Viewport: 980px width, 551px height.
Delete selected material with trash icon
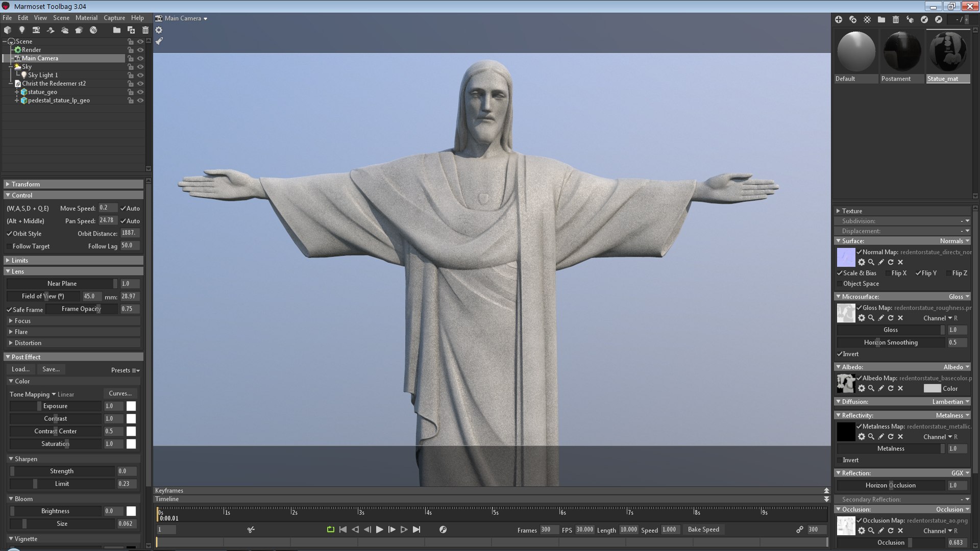pos(896,19)
